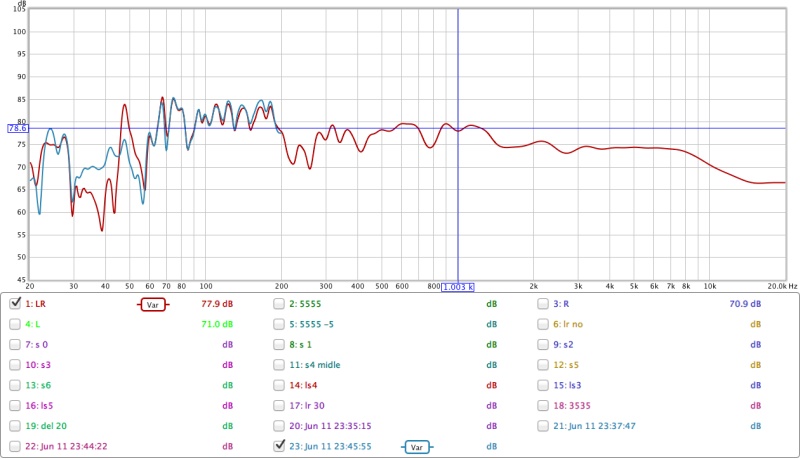
Task: Tick the 6: lr no trace checkbox
Action: coord(543,324)
